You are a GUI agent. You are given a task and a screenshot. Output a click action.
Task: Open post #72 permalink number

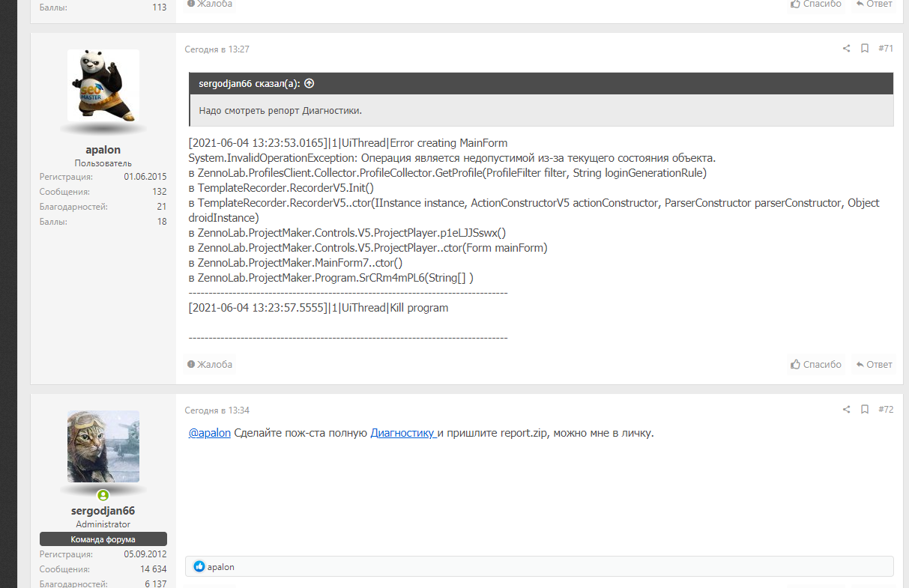(886, 410)
